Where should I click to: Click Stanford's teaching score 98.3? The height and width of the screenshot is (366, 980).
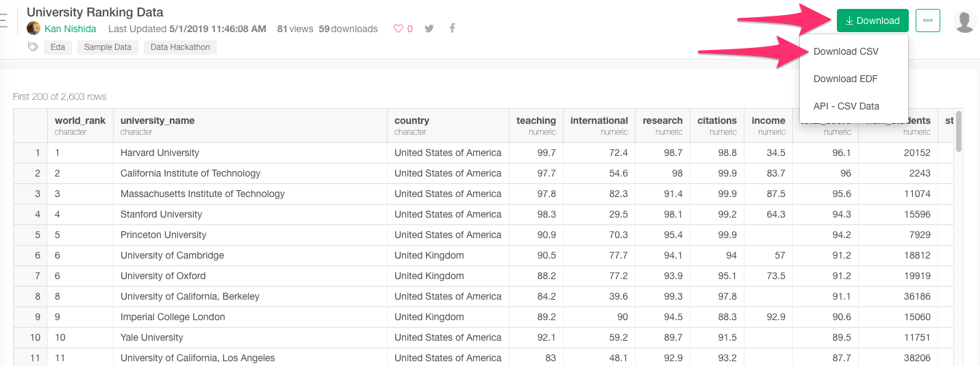coord(546,214)
